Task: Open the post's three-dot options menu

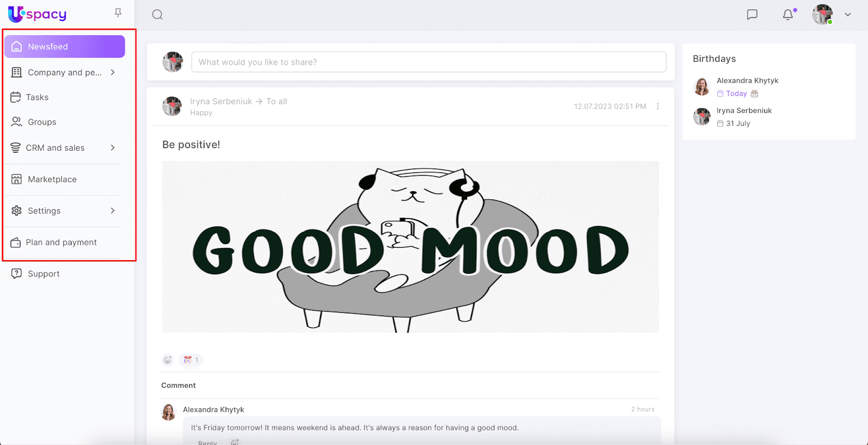Action: (x=658, y=106)
